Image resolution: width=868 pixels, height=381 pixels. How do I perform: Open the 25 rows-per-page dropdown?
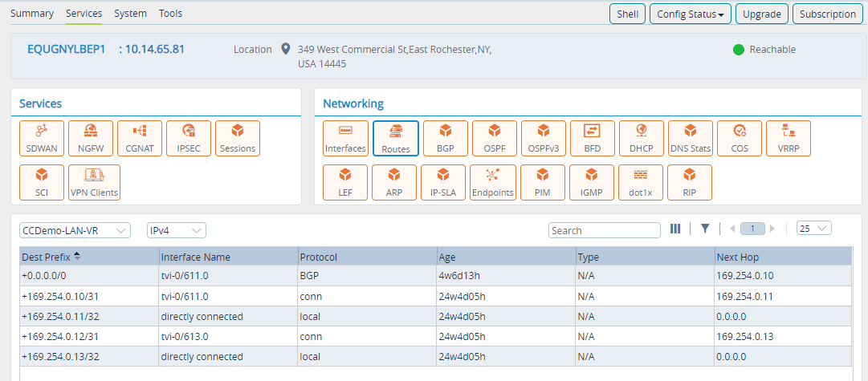click(813, 229)
